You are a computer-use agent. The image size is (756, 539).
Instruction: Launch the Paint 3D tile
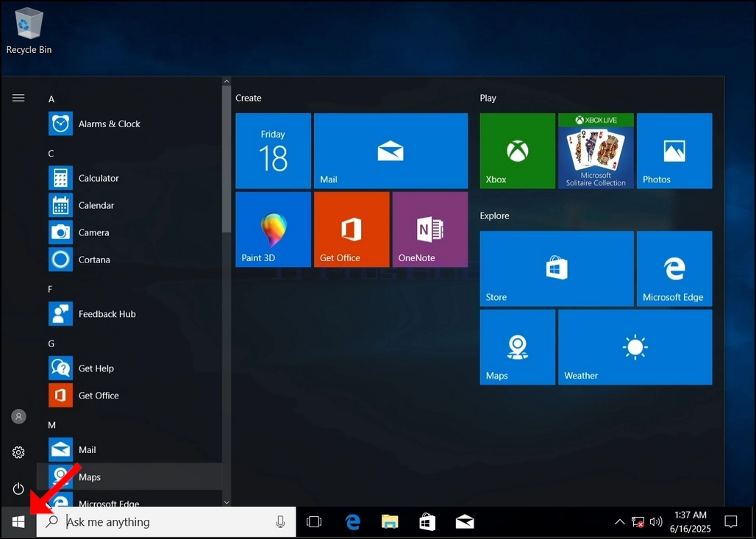273,229
